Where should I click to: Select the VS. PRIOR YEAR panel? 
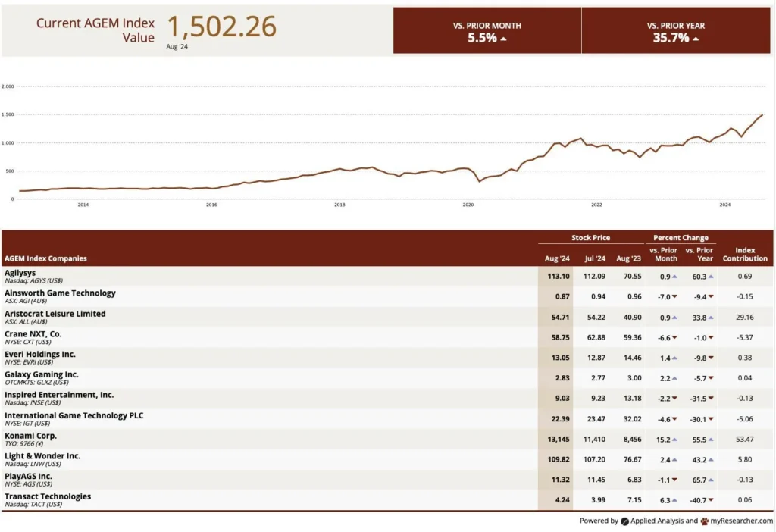point(677,31)
